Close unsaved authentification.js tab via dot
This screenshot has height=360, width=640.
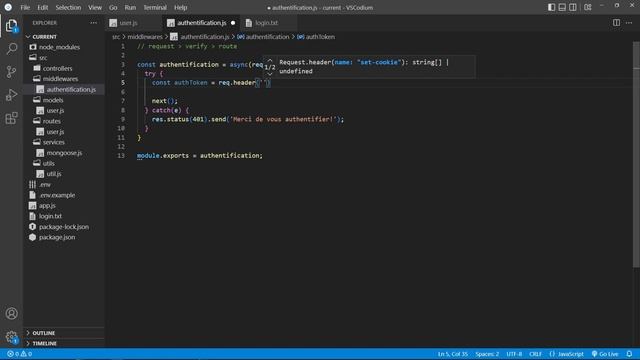[233, 23]
